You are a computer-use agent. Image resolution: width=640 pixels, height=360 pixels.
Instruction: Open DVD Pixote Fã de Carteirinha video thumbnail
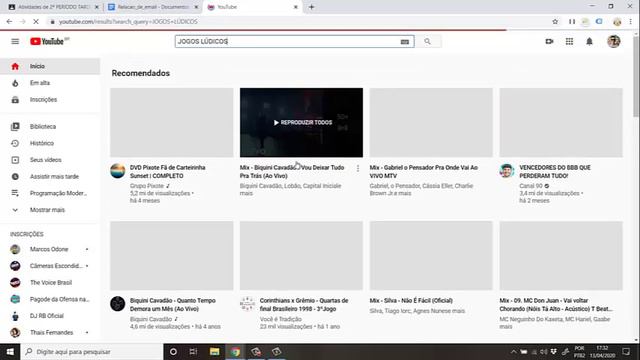click(171, 122)
